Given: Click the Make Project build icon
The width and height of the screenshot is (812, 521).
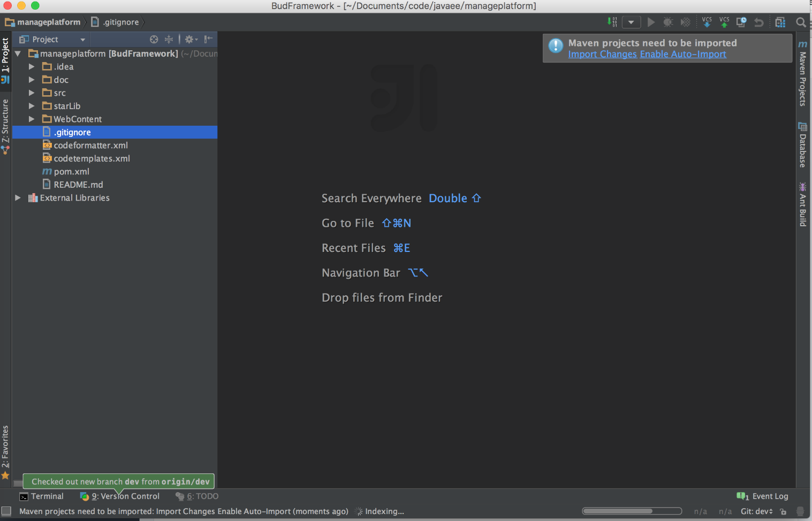Looking at the screenshot, I should click(612, 22).
